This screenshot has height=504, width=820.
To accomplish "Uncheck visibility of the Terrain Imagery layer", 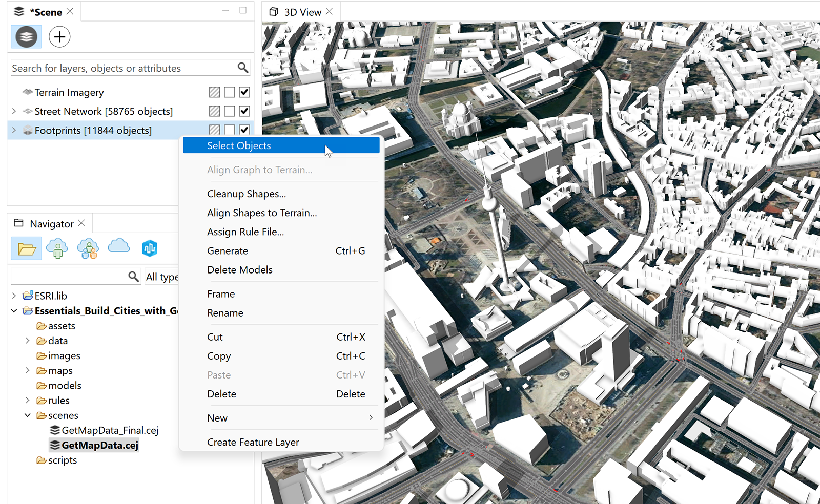I will pos(244,92).
